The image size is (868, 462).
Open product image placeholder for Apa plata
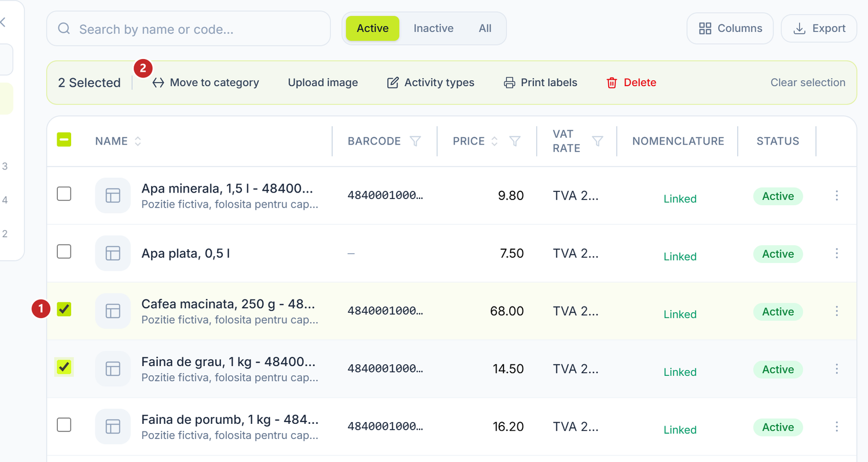[x=113, y=253]
